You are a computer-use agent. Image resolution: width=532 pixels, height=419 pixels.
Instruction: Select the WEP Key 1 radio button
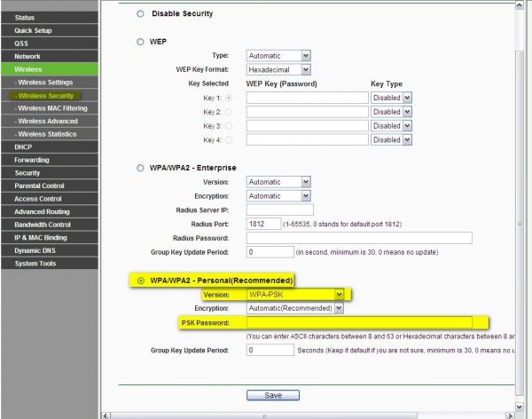(229, 98)
